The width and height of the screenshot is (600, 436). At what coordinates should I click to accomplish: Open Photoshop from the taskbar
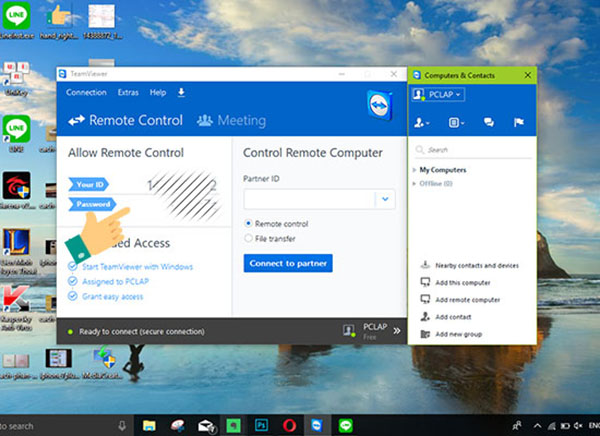point(261,426)
